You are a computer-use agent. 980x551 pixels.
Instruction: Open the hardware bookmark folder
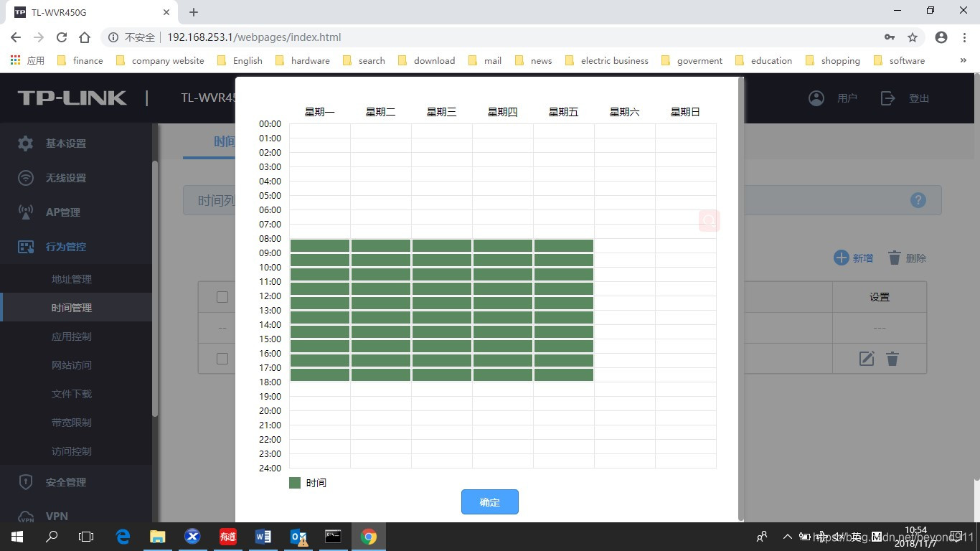[302, 61]
